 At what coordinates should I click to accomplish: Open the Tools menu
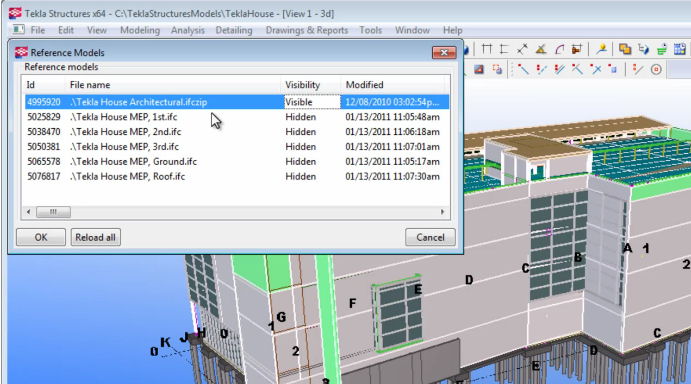371,30
